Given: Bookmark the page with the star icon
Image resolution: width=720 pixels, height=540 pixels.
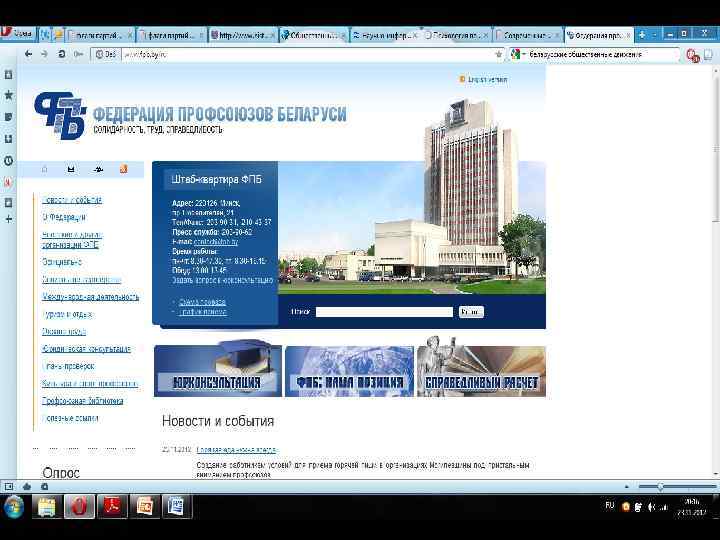Looking at the screenshot, I should pyautogui.click(x=499, y=54).
